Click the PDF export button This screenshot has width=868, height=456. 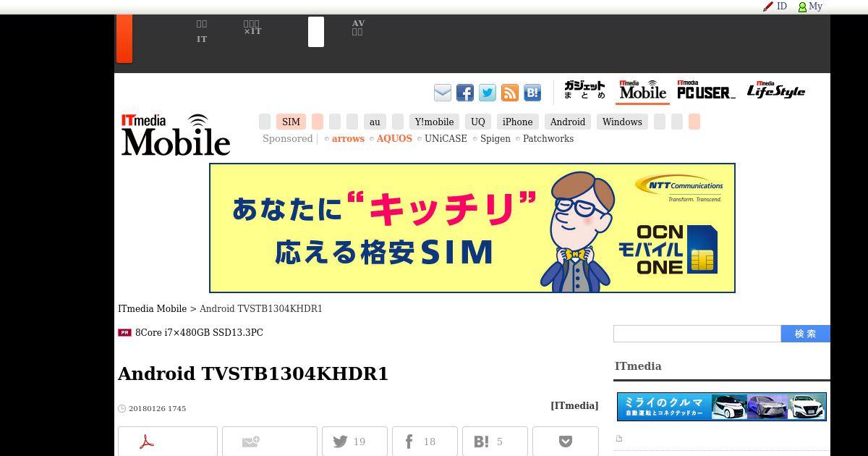pyautogui.click(x=168, y=442)
